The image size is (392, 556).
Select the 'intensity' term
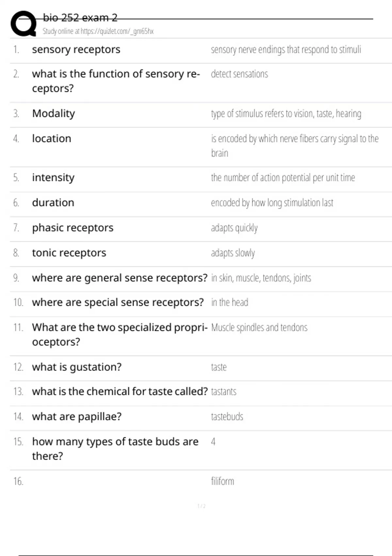click(53, 178)
